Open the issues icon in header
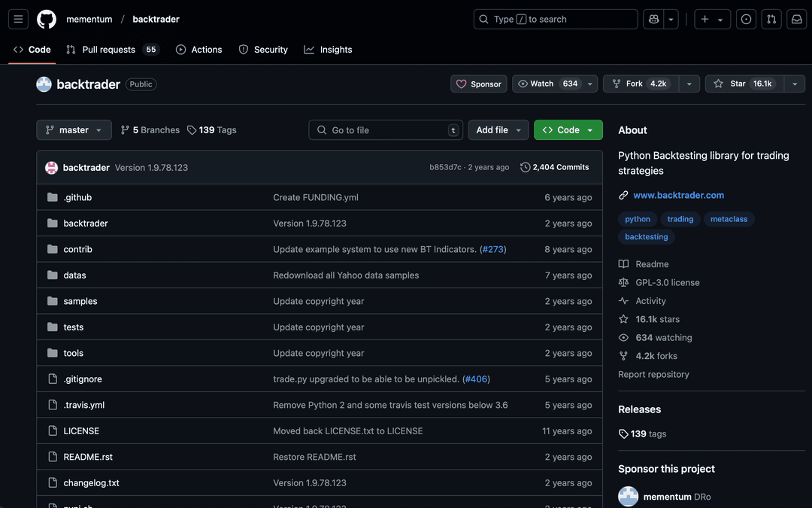Image resolution: width=812 pixels, height=508 pixels. [747, 19]
